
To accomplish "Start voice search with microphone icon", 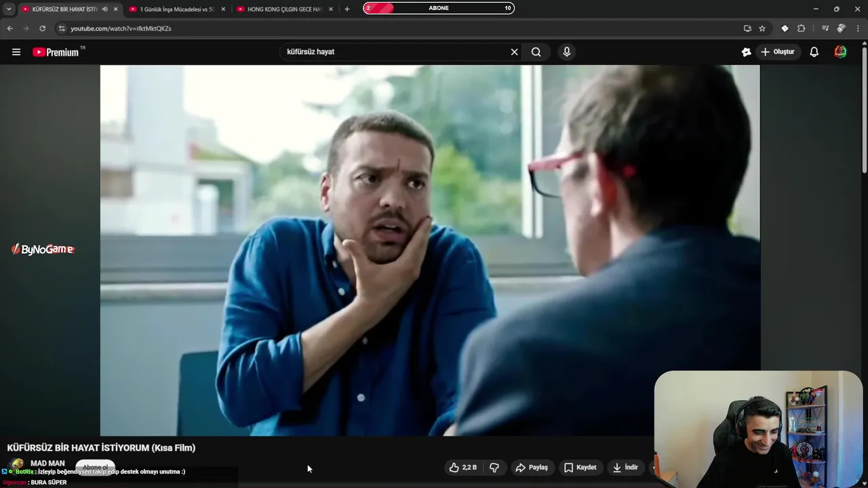I will tap(567, 52).
